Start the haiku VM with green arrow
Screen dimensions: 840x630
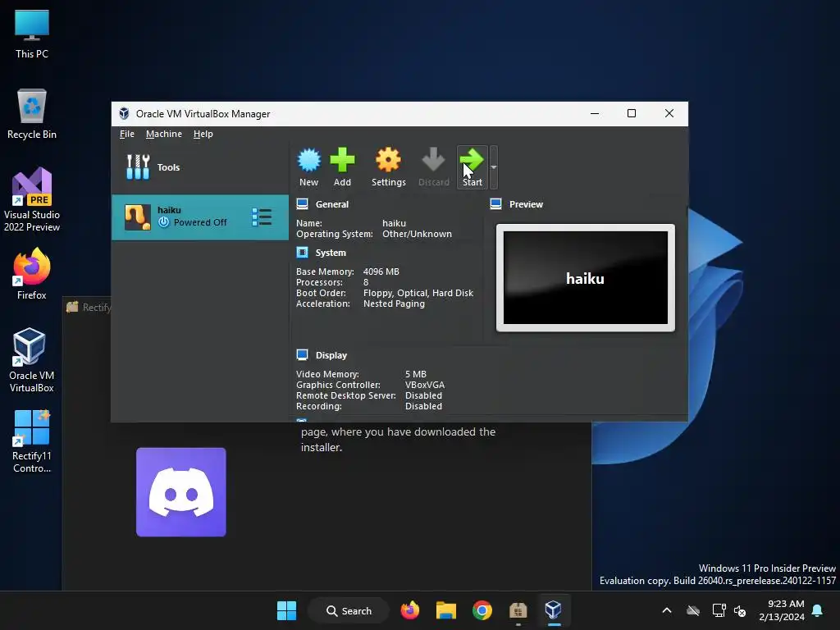(x=472, y=167)
